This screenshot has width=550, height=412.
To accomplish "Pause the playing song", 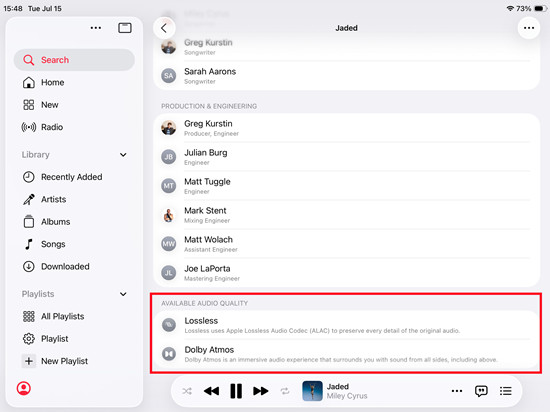I will [236, 391].
